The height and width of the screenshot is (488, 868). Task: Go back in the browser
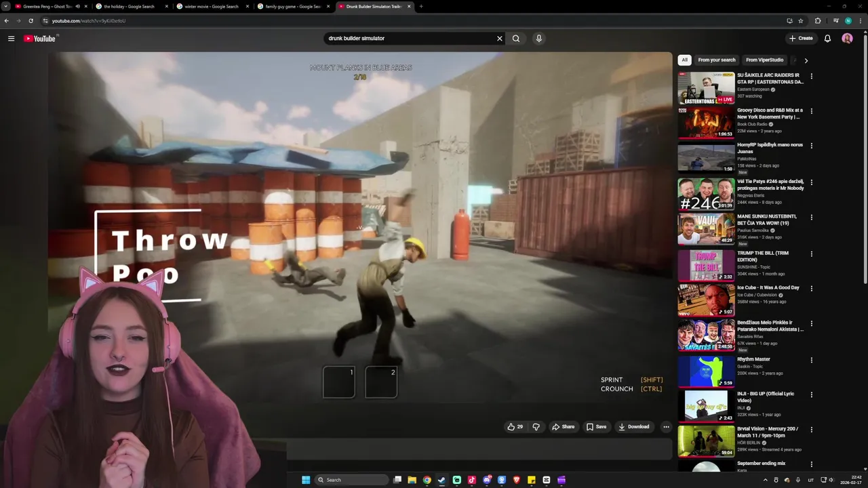[6, 21]
